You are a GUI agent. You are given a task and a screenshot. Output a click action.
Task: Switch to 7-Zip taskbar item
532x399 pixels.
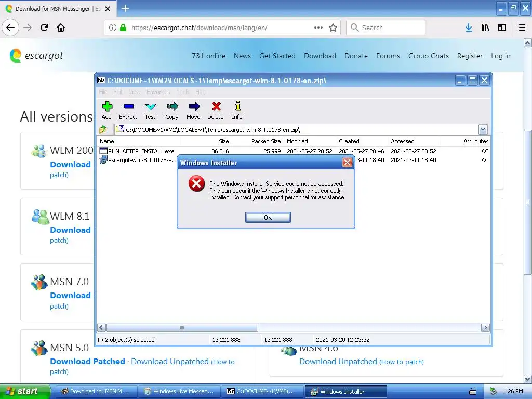(263, 391)
